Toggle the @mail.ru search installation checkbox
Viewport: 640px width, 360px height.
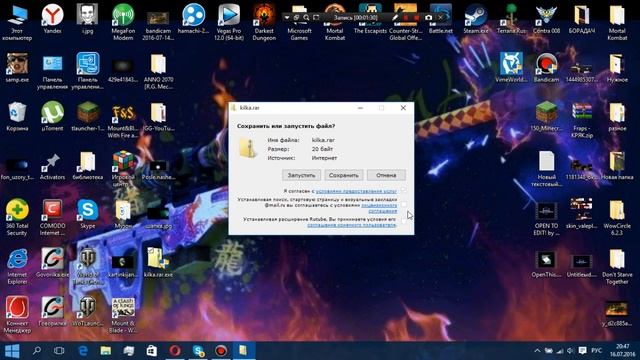[403, 204]
